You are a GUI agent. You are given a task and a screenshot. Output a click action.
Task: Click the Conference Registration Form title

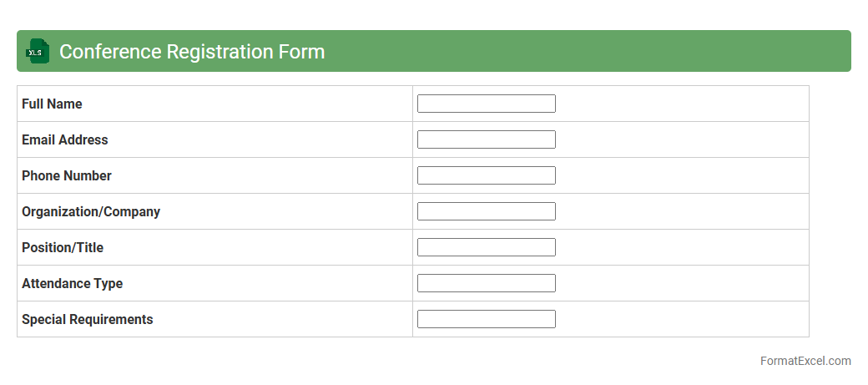pos(192,52)
